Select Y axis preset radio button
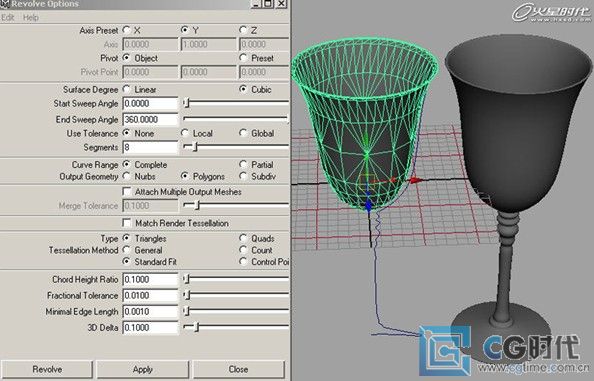The image size is (594, 381). (x=185, y=30)
